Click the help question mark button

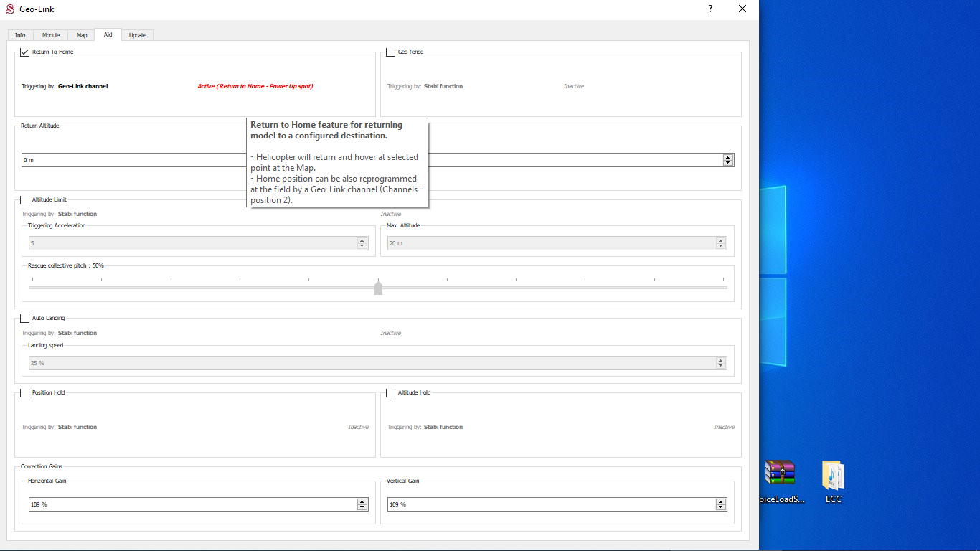click(x=710, y=9)
